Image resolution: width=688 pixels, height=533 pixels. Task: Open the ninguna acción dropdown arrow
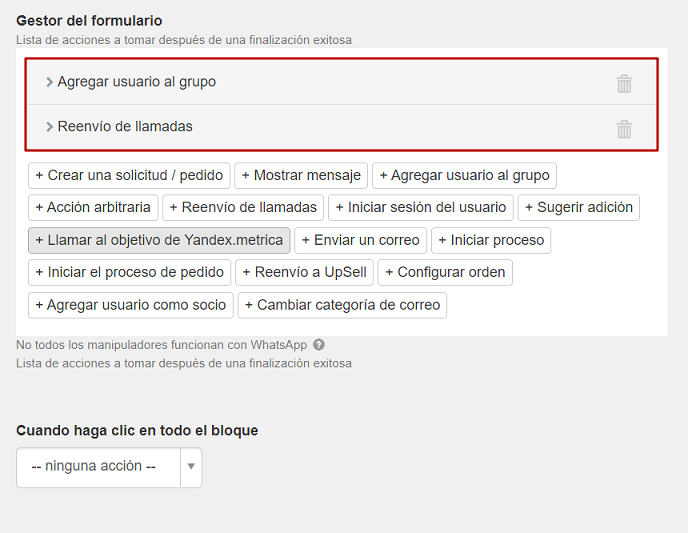(191, 466)
